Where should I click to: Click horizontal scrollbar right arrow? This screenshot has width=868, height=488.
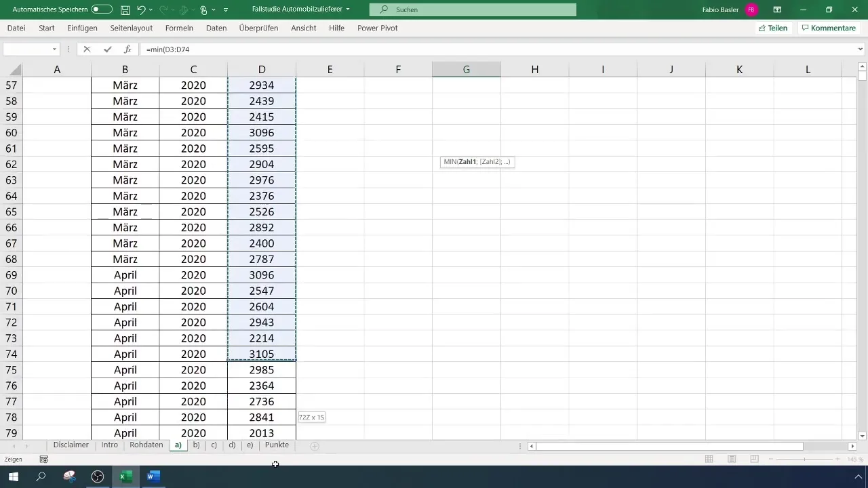click(x=852, y=446)
